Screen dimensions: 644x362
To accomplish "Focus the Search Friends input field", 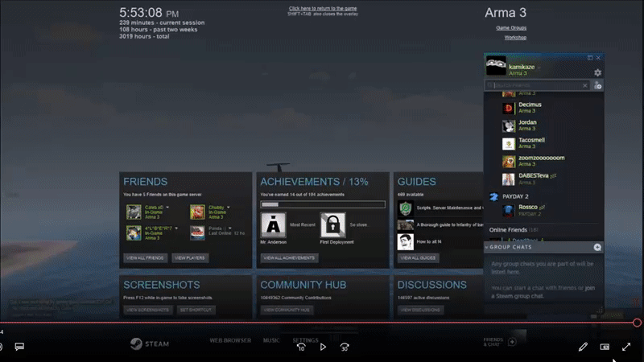I will tap(537, 85).
